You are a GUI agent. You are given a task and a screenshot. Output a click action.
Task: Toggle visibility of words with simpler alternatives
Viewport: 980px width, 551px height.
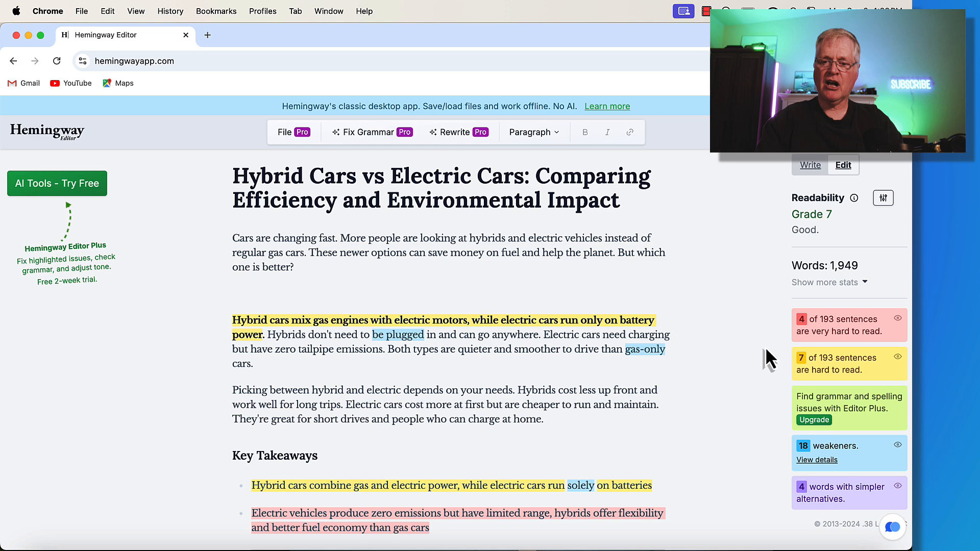click(x=898, y=486)
